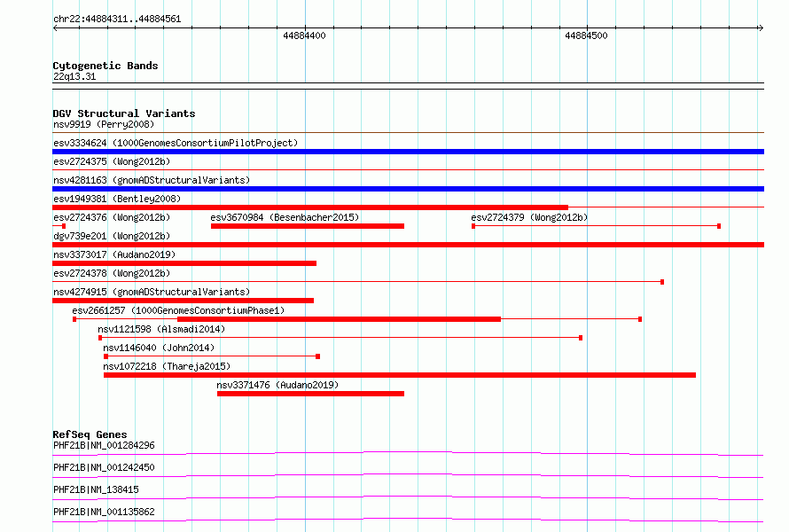
Task: Click the red bar for nsv3371476
Action: 310,394
